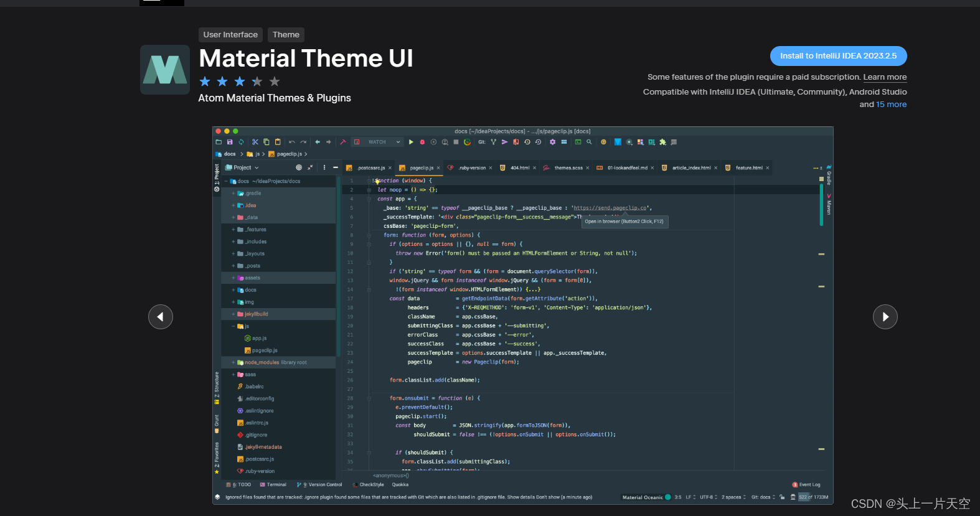Image resolution: width=980 pixels, height=516 pixels.
Task: Click the Event Log status entry
Action: (x=806, y=485)
